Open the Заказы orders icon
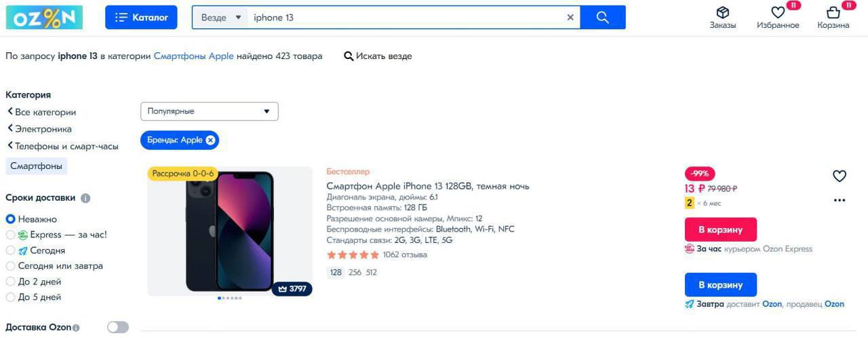Viewport: 868px width, 338px height. [x=722, y=13]
